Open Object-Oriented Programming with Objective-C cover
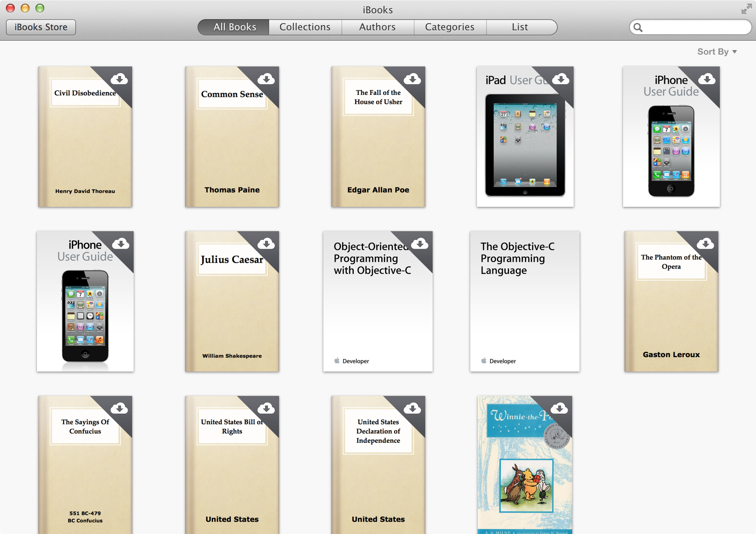Image resolution: width=756 pixels, height=534 pixels. pyautogui.click(x=378, y=301)
